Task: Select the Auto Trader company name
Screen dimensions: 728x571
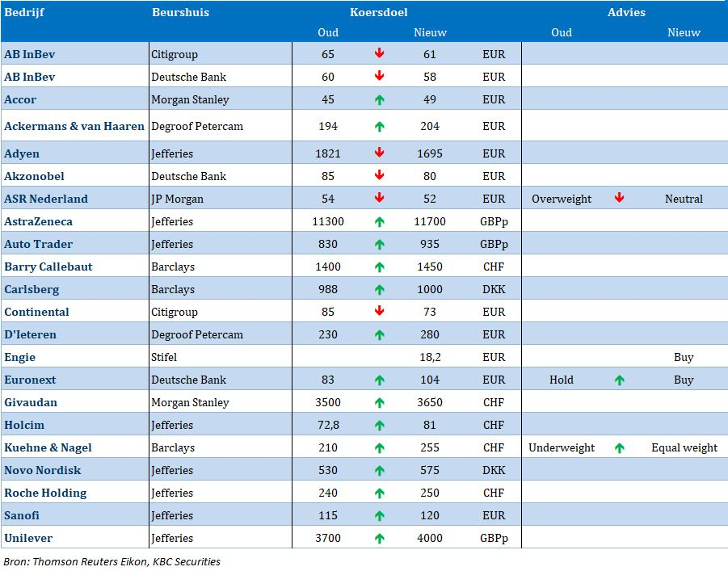Action: 39,244
